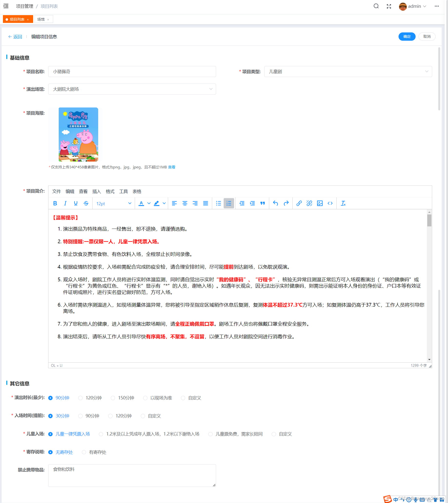Click the 取消 cancel button
The width and height of the screenshot is (448, 503).
(x=427, y=37)
